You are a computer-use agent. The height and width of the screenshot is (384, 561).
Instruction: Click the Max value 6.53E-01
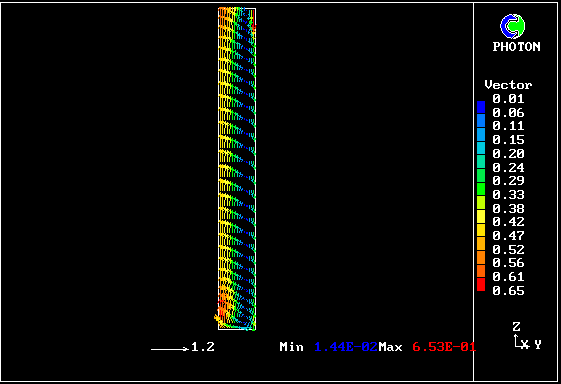444,347
